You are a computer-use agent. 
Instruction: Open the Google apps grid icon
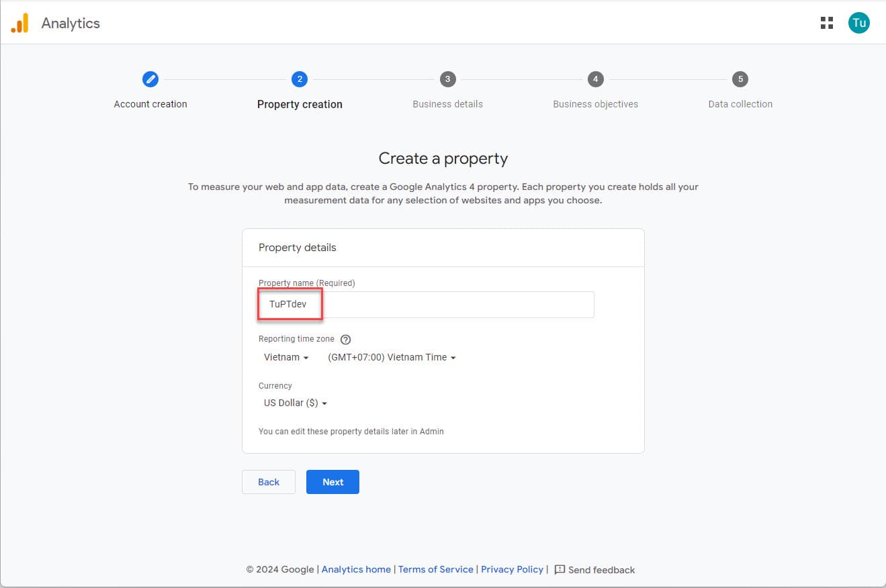826,23
